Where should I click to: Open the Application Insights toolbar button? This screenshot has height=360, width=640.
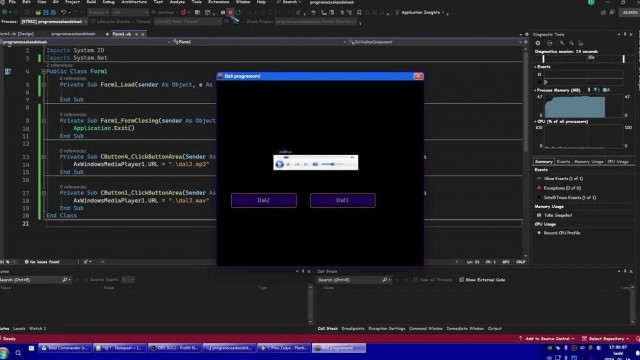[420, 13]
